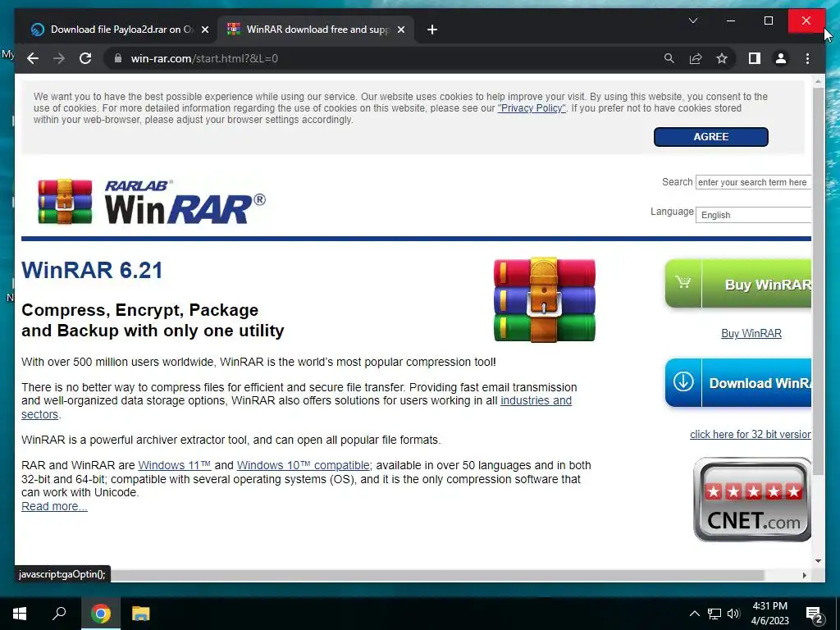Switch to Download file Payloa2d.rar tab
840x630 pixels.
coord(120,30)
